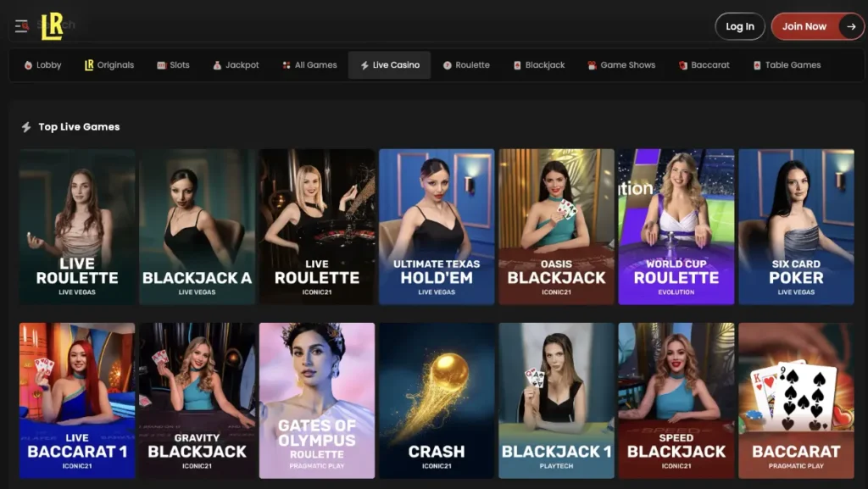Click the Top Live Games heading
Viewport: 868px width, 489px height.
79,127
